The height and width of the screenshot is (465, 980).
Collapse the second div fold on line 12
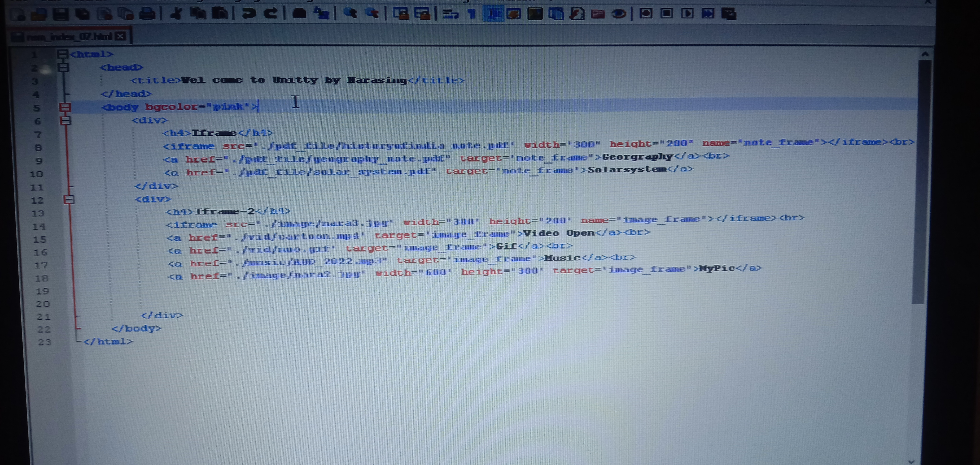point(69,199)
